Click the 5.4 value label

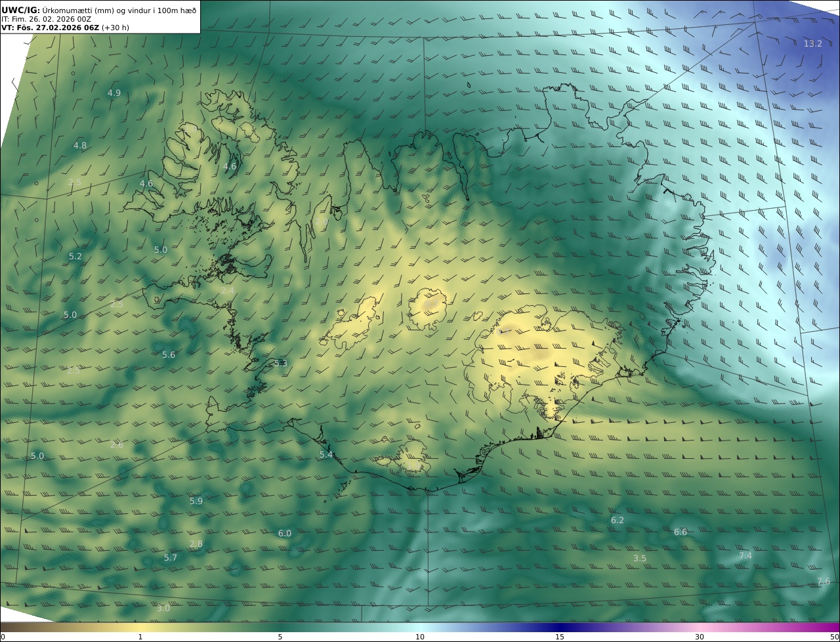pyautogui.click(x=326, y=454)
